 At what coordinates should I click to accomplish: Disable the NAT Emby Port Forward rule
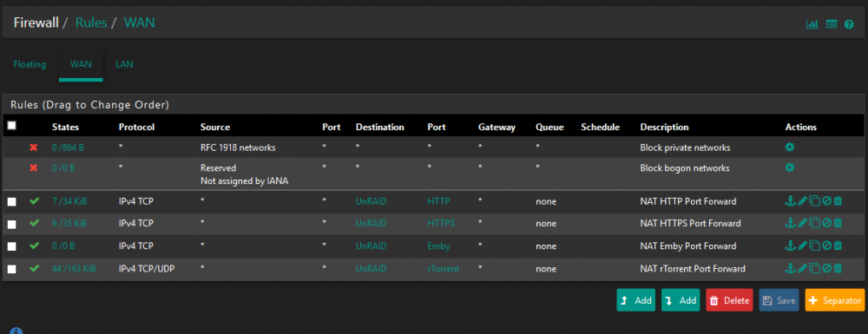point(826,246)
